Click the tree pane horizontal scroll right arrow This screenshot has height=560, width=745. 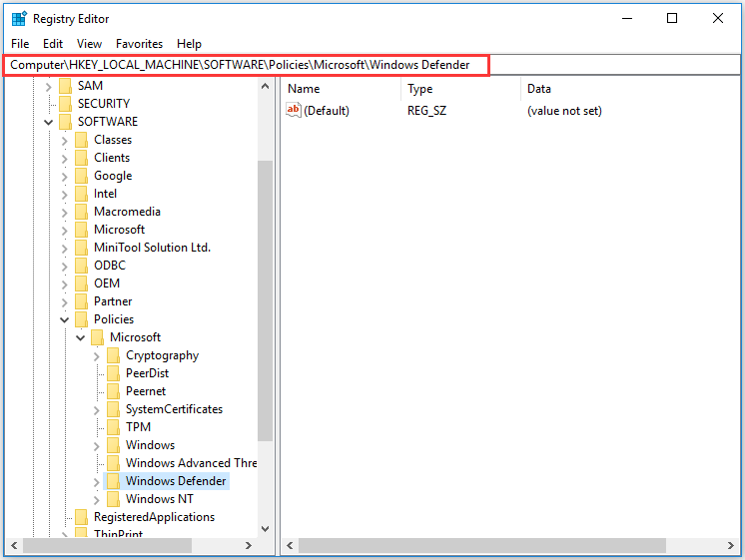(x=249, y=545)
